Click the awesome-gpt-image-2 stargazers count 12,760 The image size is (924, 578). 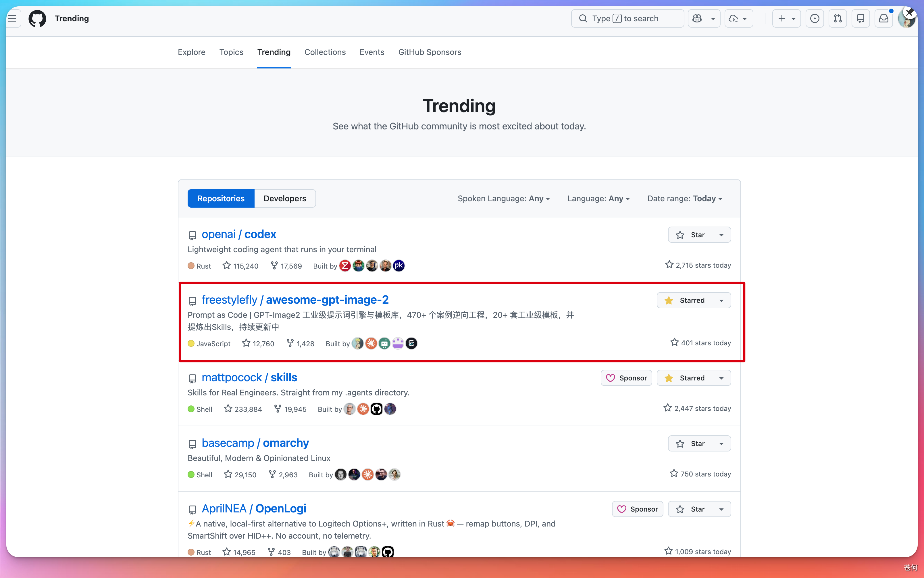(x=258, y=343)
